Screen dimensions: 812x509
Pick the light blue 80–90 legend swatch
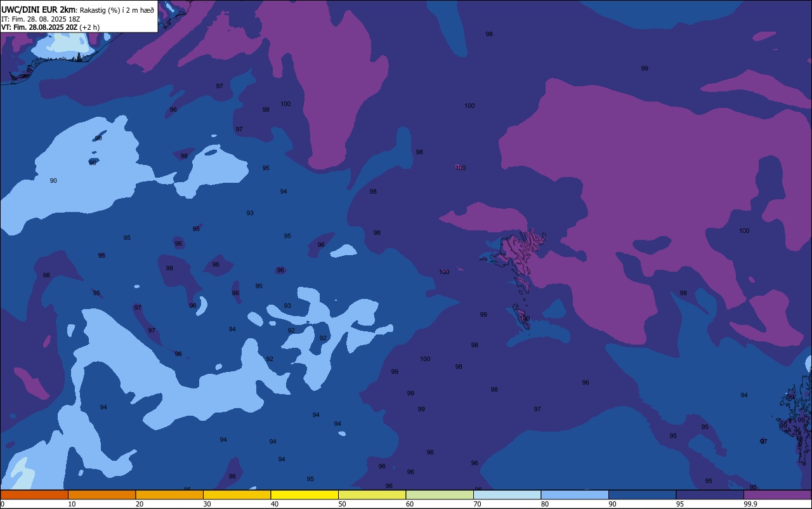click(575, 494)
